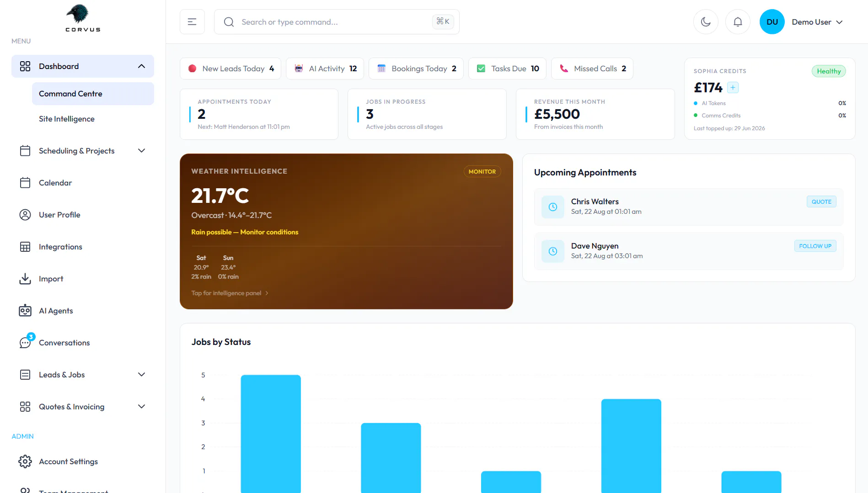Screen dimensions: 868x493
Task: Open Chris Walters appointment
Action: click(x=689, y=207)
